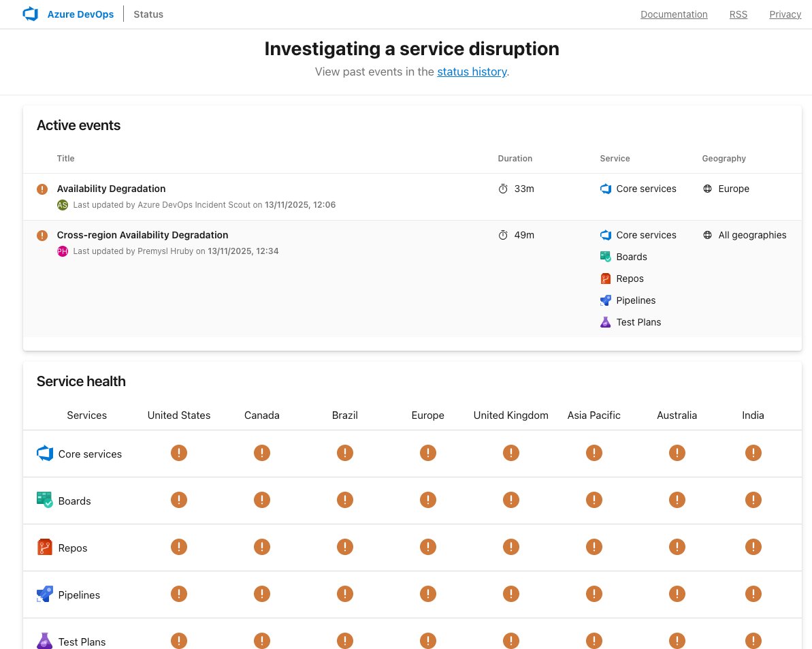The image size is (812, 649).
Task: Click the globe icon next to Europe
Action: tap(707, 189)
